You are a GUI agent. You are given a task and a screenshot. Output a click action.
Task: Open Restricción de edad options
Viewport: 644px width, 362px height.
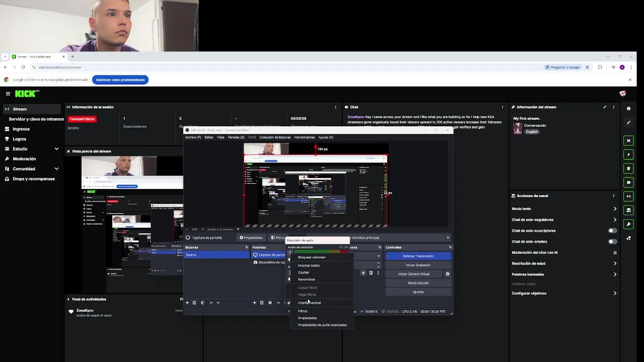(615, 263)
